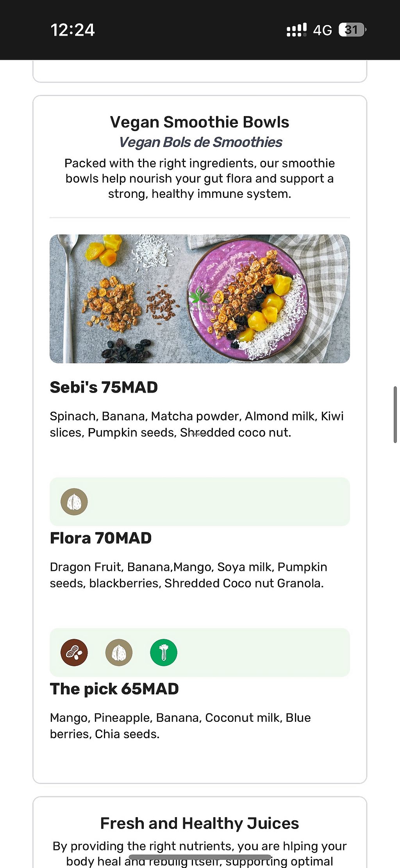Tap the brown peanut allergen icon
The image size is (400, 868).
tap(74, 653)
